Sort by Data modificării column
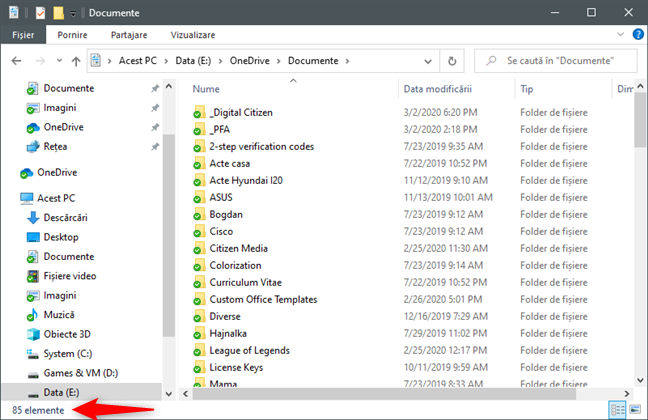Viewport: 648px width, 420px height. click(x=438, y=89)
